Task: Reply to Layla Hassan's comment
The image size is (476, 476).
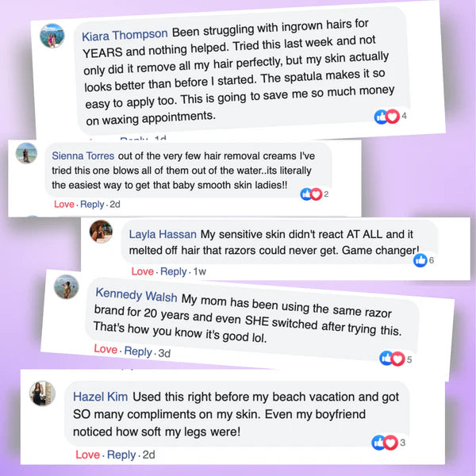Action: pyautogui.click(x=174, y=272)
